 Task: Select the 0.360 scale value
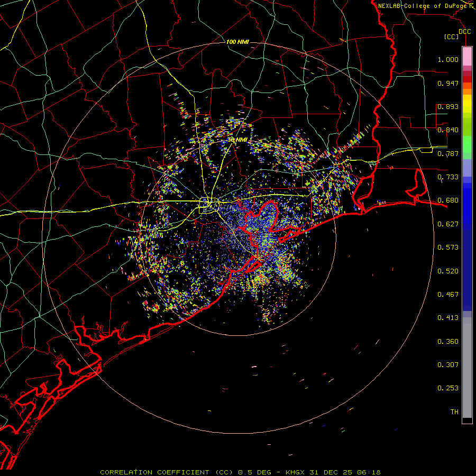pyautogui.click(x=448, y=342)
